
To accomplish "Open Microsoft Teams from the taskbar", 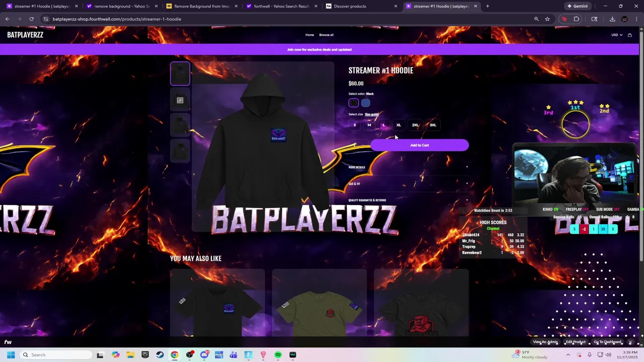I will tap(233, 354).
